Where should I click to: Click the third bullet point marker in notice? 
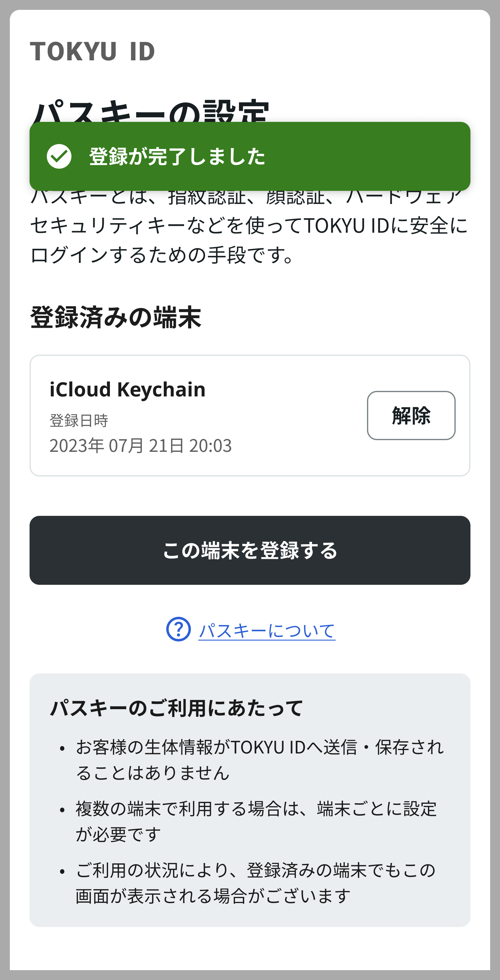click(62, 871)
